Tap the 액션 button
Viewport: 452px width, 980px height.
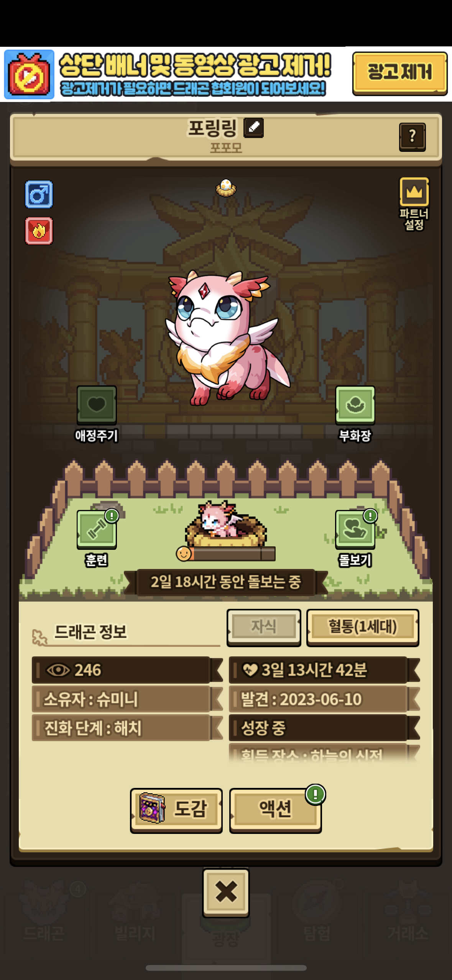(x=275, y=810)
